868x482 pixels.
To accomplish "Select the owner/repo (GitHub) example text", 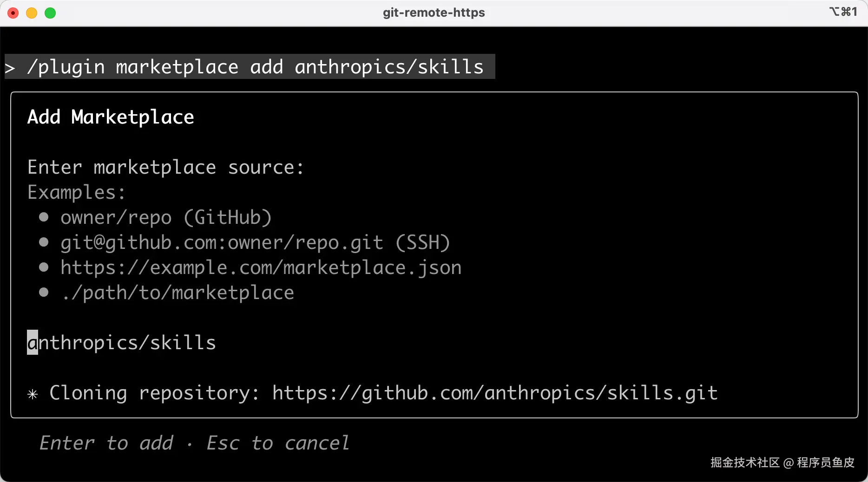I will coord(166,217).
